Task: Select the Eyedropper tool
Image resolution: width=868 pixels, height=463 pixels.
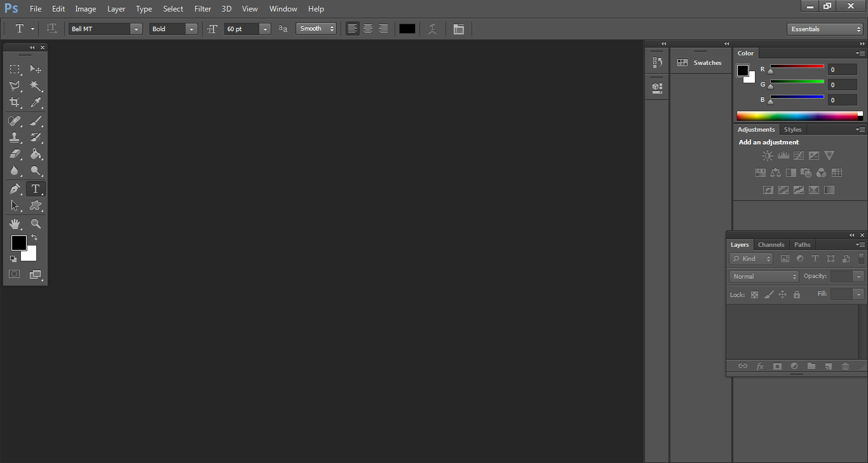Action: pos(36,102)
